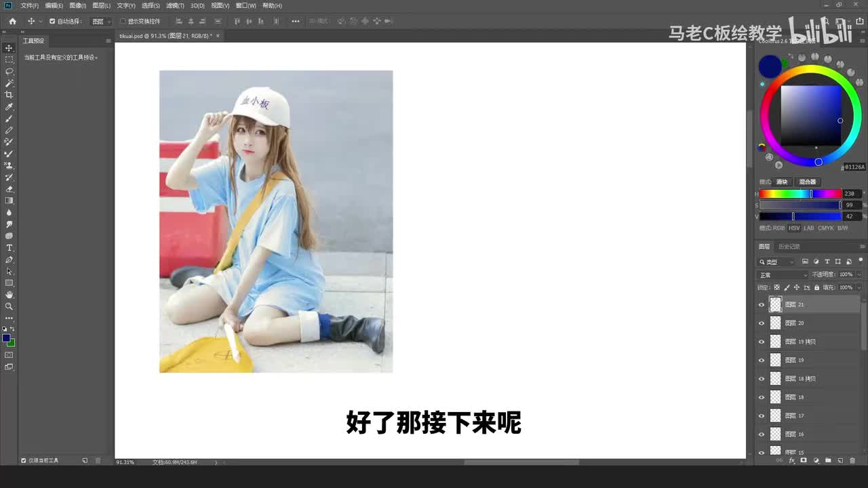
Task: Delete layer using the trash icon
Action: point(852,461)
